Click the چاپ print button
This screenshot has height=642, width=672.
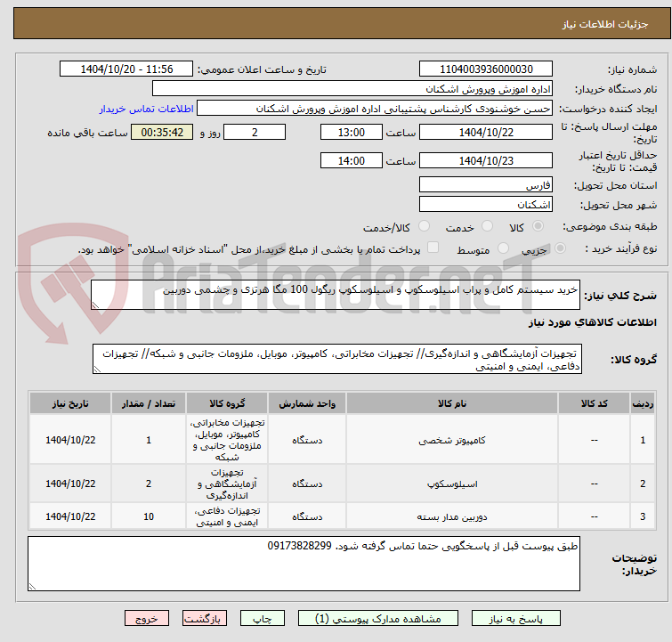263,619
